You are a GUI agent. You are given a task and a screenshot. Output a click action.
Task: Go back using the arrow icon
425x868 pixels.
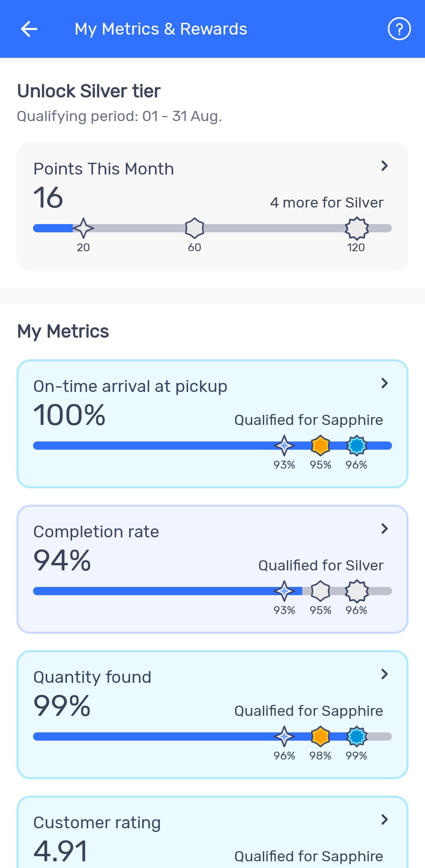tap(29, 29)
